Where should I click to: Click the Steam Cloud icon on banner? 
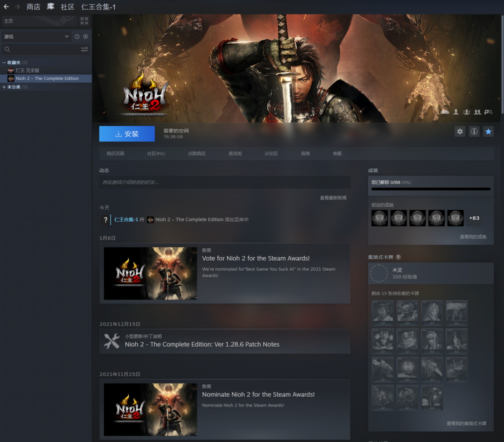[x=445, y=112]
